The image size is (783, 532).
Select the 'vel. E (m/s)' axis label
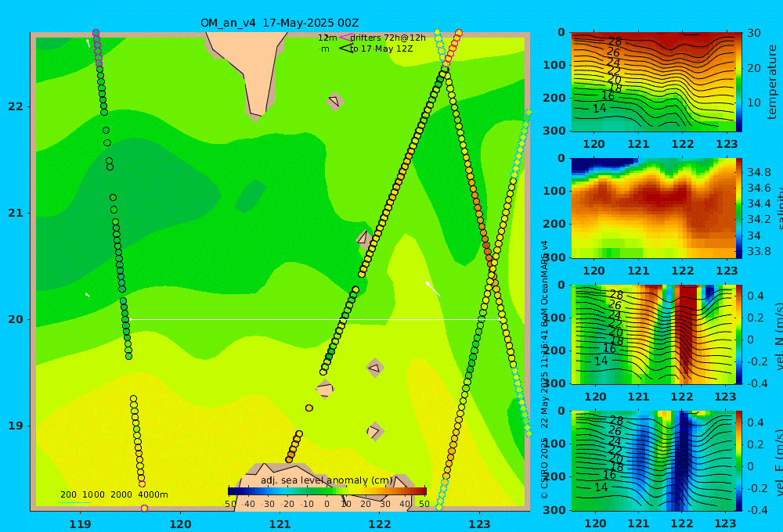tap(778, 462)
